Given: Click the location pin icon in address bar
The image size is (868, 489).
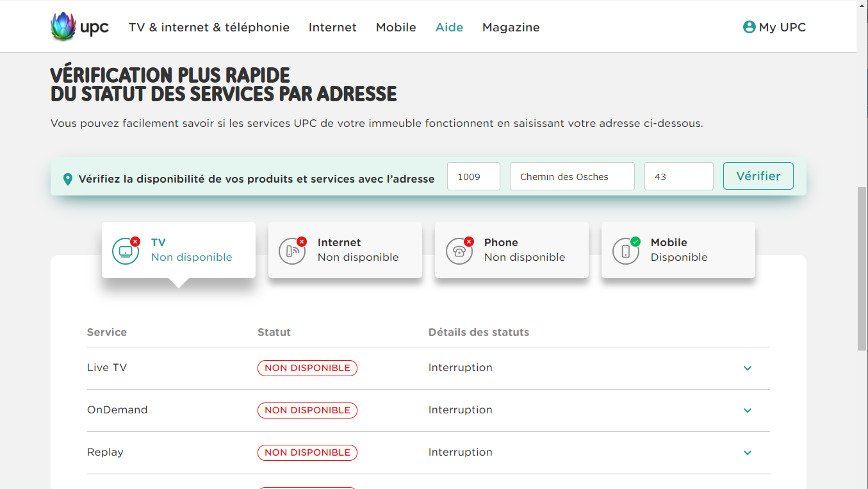Looking at the screenshot, I should click(68, 179).
